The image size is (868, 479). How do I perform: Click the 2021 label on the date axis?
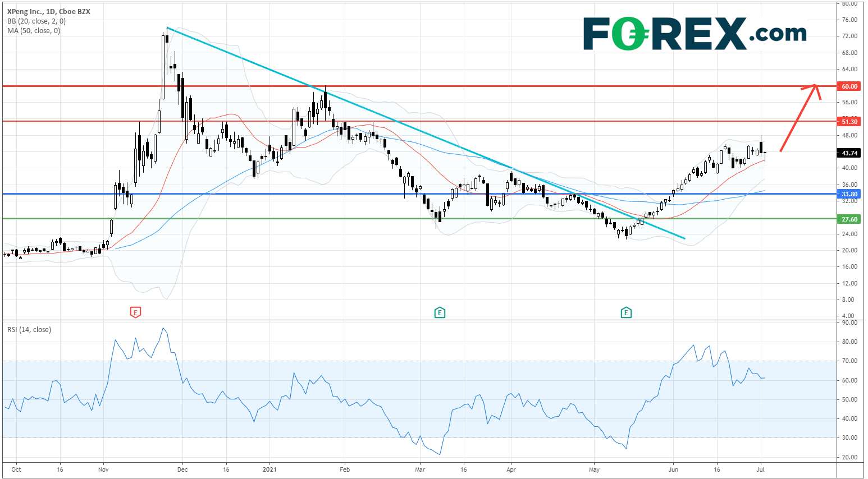click(x=270, y=469)
